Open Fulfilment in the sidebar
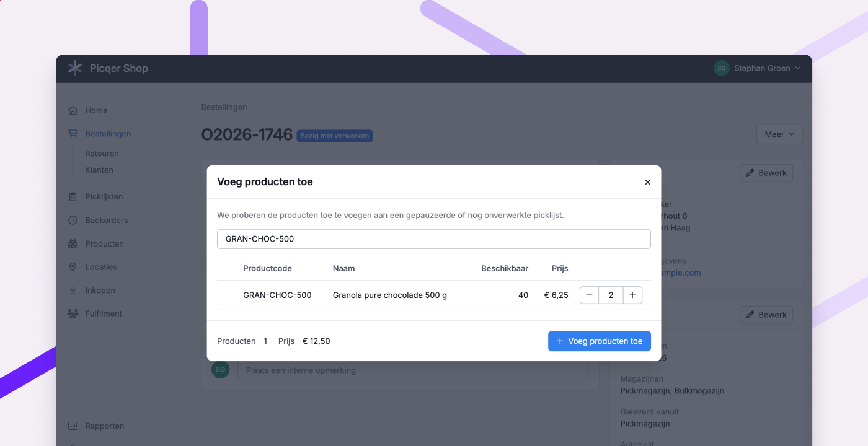Screen dimensions: 868x446 coord(104,314)
